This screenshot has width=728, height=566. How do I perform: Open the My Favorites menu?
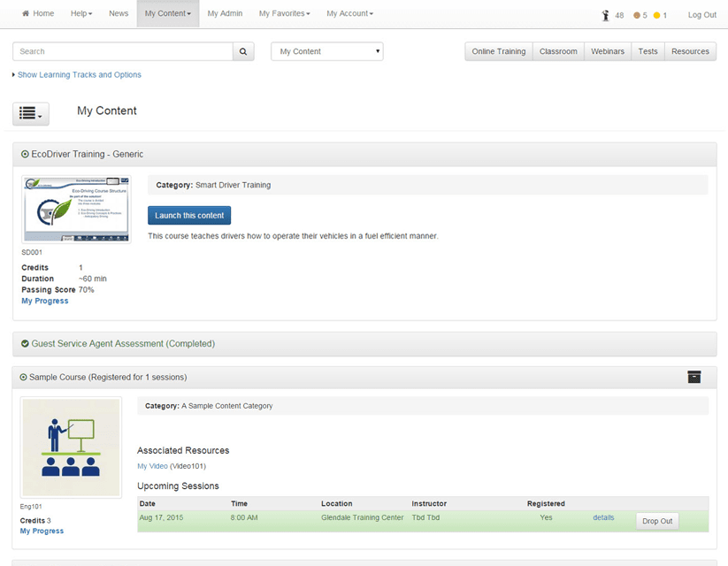(x=284, y=14)
